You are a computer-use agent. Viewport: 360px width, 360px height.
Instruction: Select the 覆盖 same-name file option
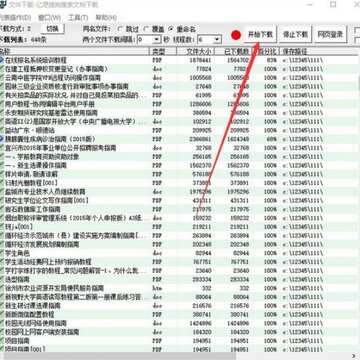point(146,29)
